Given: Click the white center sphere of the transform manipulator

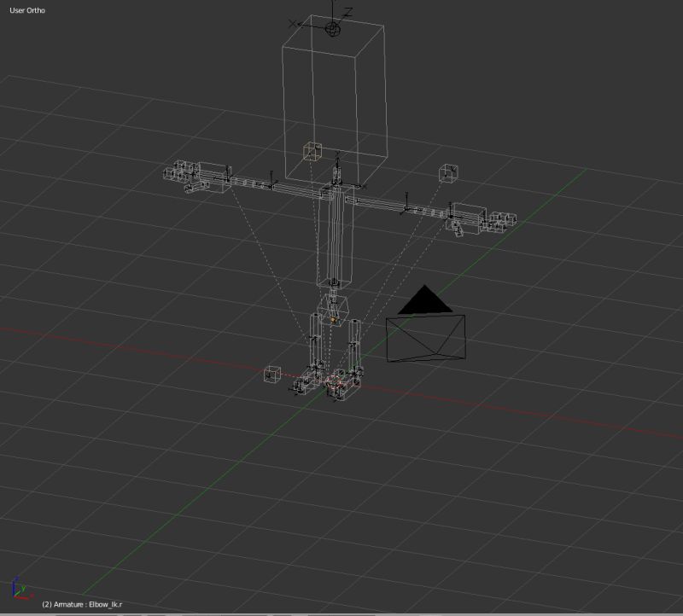Looking at the screenshot, I should 331,27.
